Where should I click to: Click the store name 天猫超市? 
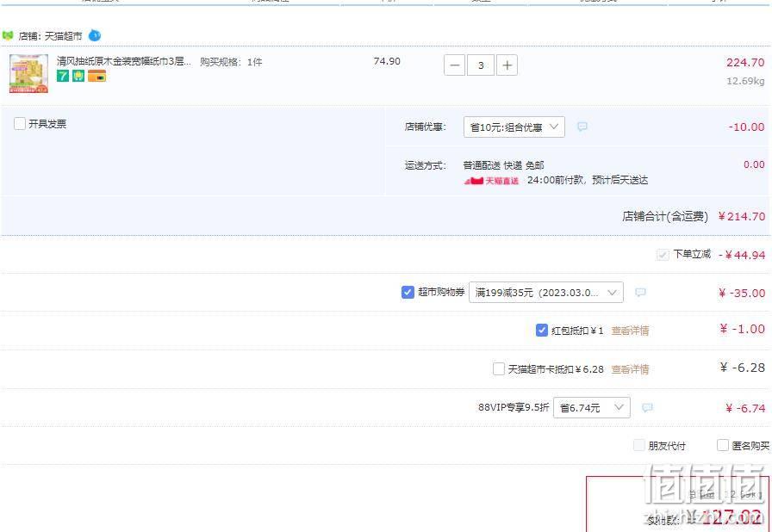coord(64,36)
